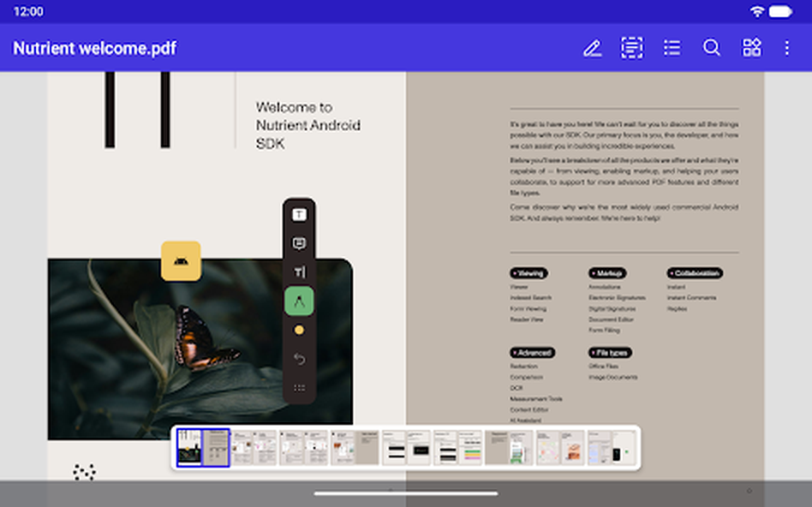The width and height of the screenshot is (812, 507).
Task: Tap the Redaction entry
Action: tap(523, 367)
